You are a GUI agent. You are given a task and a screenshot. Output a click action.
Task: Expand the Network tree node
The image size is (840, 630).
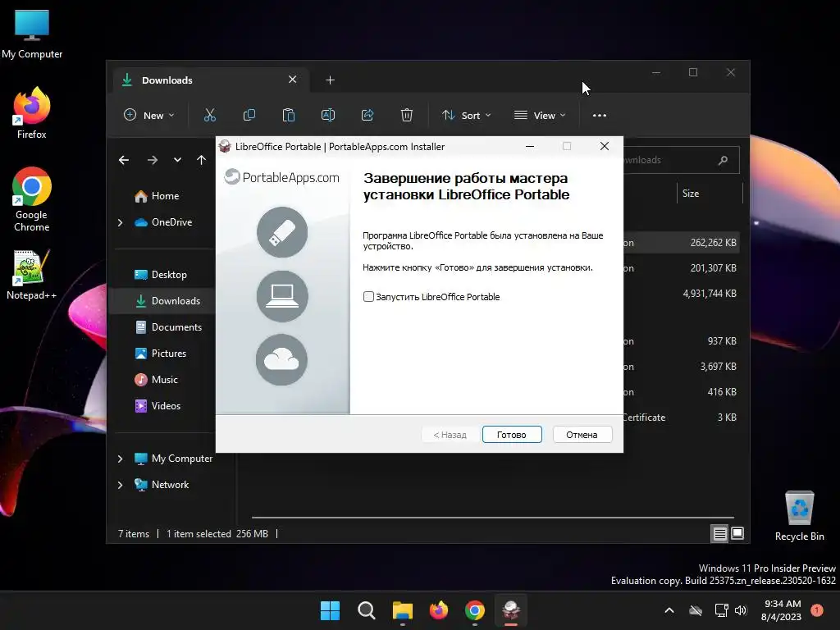(120, 485)
